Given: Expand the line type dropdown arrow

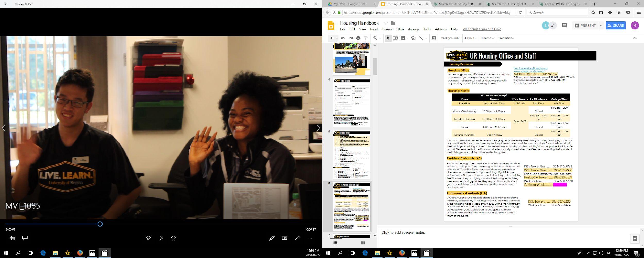Looking at the screenshot, I should point(426,38).
